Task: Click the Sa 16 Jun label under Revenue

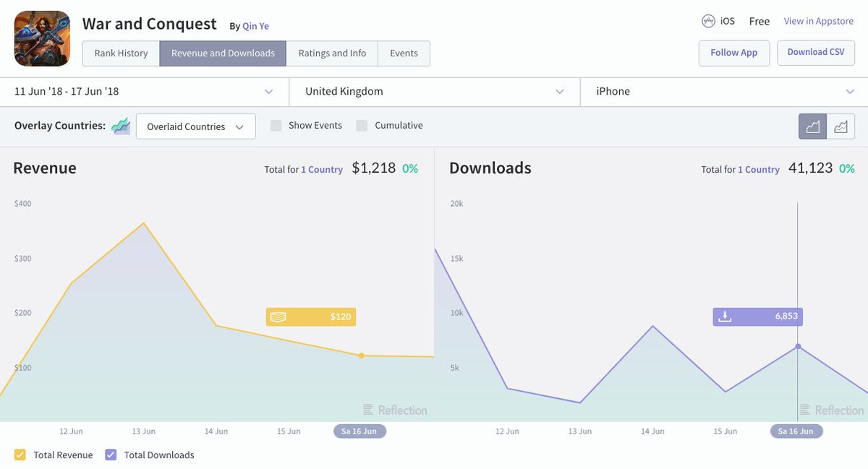Action: coord(359,431)
